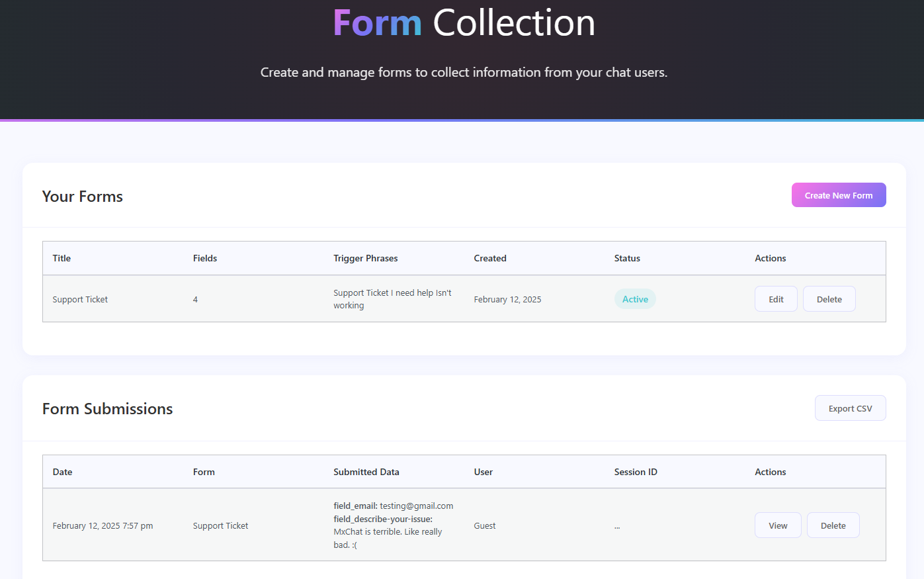This screenshot has width=924, height=579.
Task: Click the Status column header
Action: pyautogui.click(x=627, y=258)
